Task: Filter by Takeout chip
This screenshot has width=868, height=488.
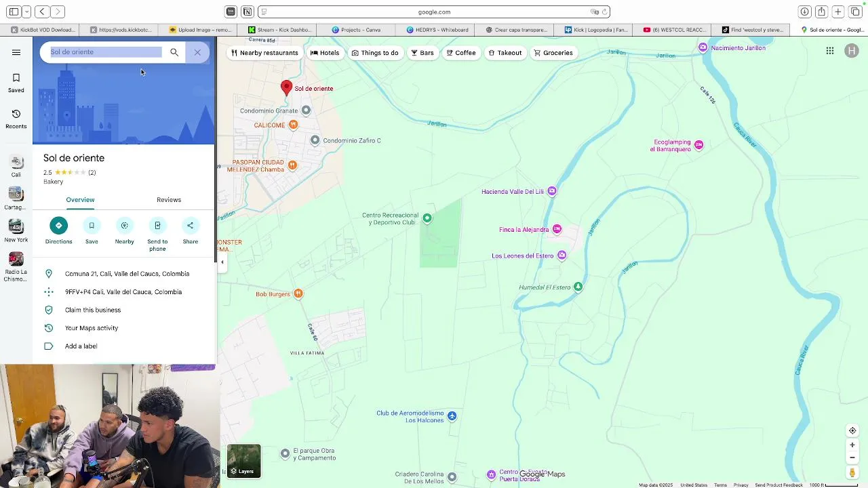Action: 505,53
